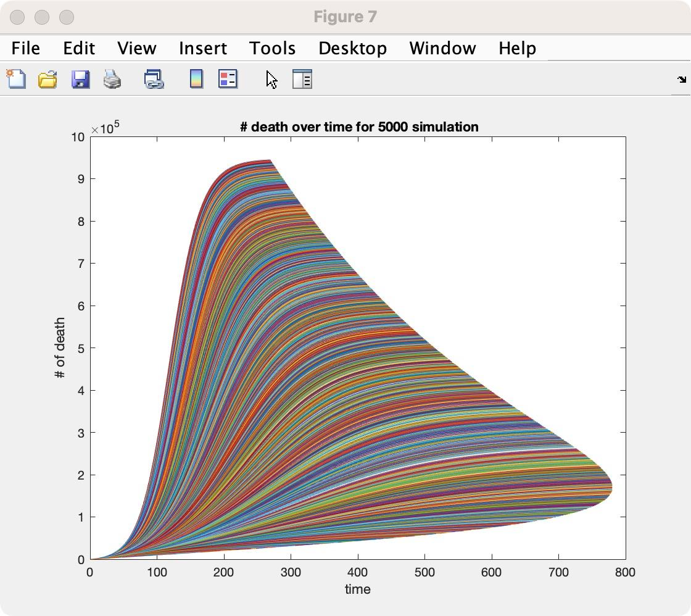
Task: Select the Edit Plot arrow tool
Action: coord(271,79)
